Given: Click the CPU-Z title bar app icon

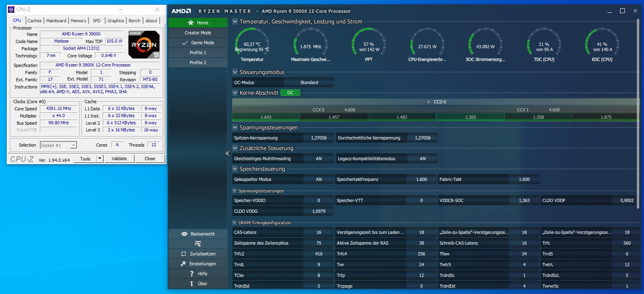Looking at the screenshot, I should pos(11,10).
